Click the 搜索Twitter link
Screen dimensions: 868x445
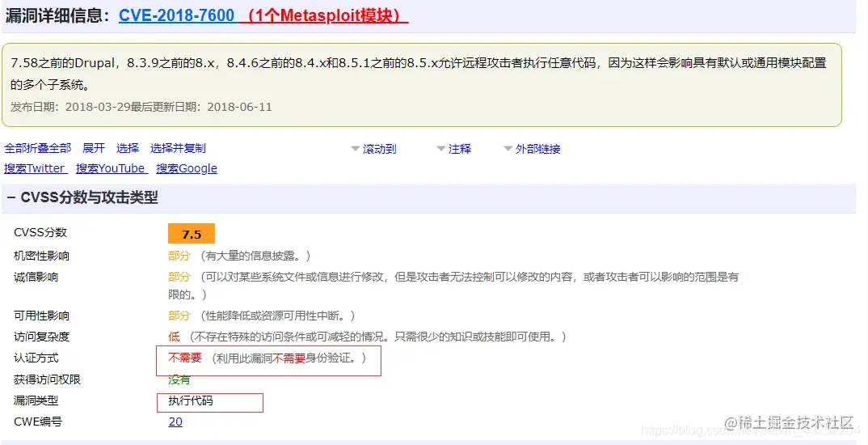[x=36, y=168]
